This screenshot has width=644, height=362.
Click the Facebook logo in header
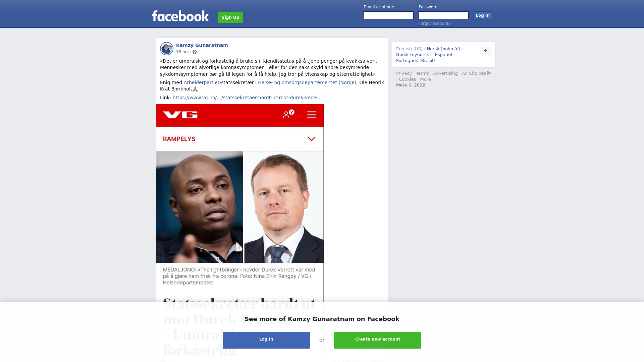[x=180, y=16]
